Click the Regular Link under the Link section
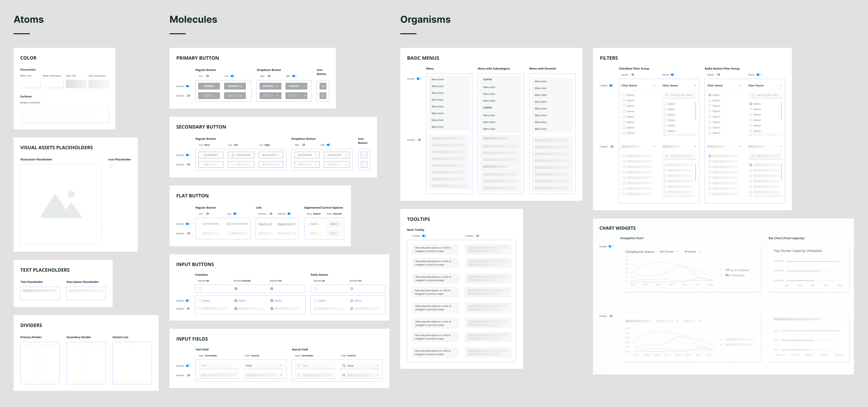This screenshot has height=407, width=868. pos(265,224)
